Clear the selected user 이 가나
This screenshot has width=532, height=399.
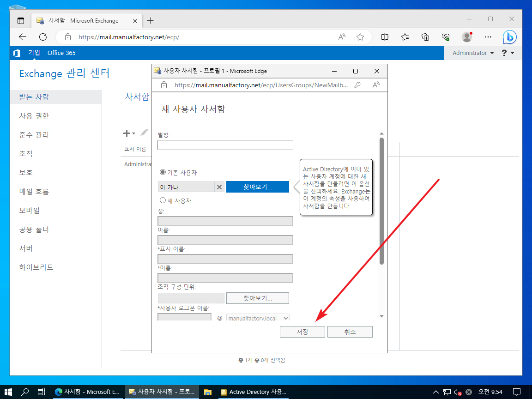[x=219, y=187]
